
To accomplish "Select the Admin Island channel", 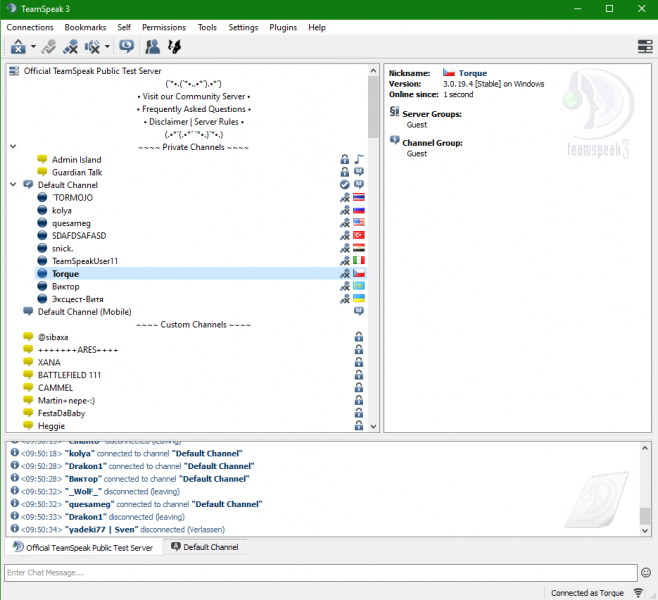I will click(x=76, y=159).
